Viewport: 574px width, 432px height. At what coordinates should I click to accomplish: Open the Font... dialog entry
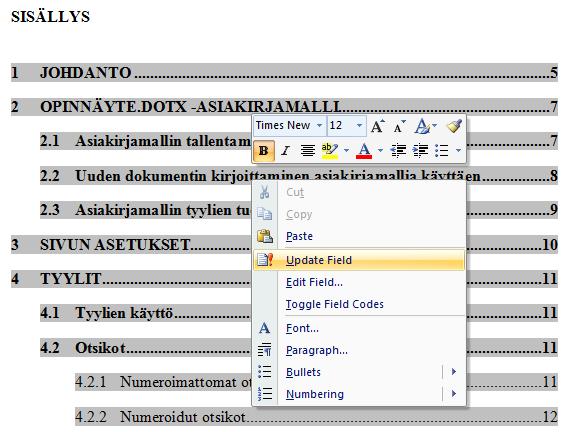359,328
